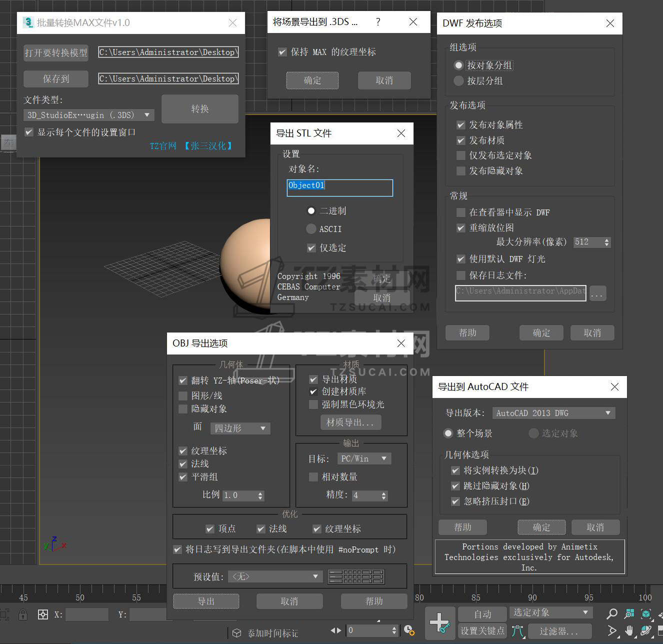Image resolution: width=663 pixels, height=644 pixels.
Task: Activate the Pan View hand tool
Action: pyautogui.click(x=629, y=630)
